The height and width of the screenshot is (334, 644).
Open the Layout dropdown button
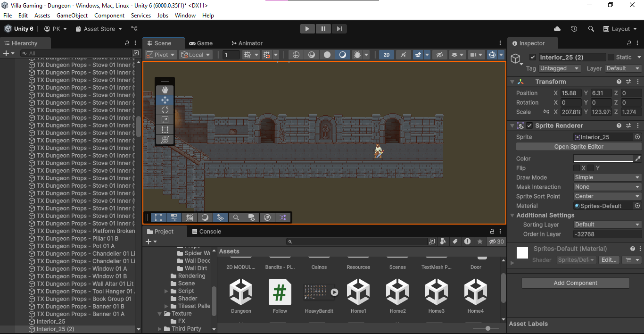(x=620, y=29)
